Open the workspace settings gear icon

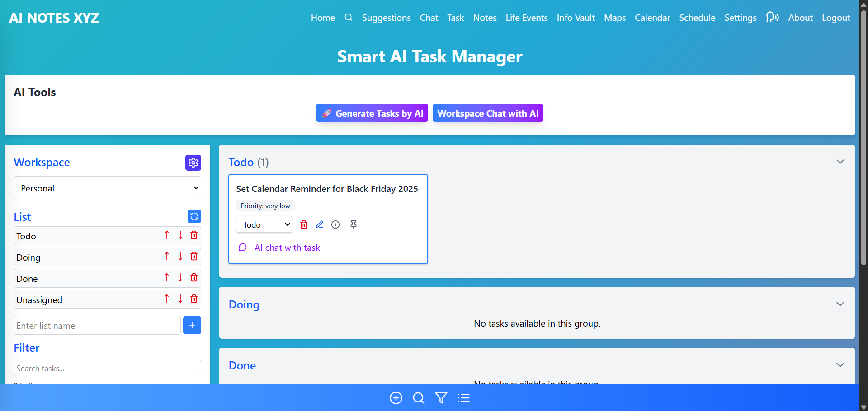[193, 163]
